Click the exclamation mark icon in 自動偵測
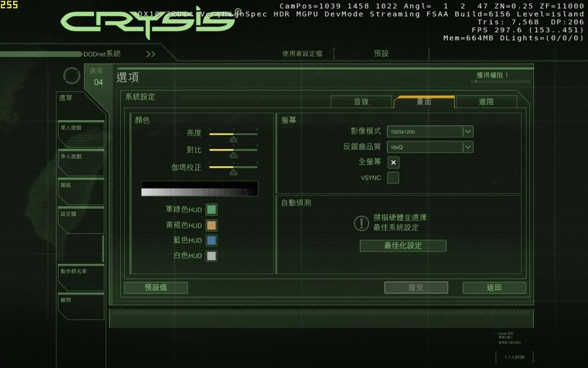 [x=361, y=223]
